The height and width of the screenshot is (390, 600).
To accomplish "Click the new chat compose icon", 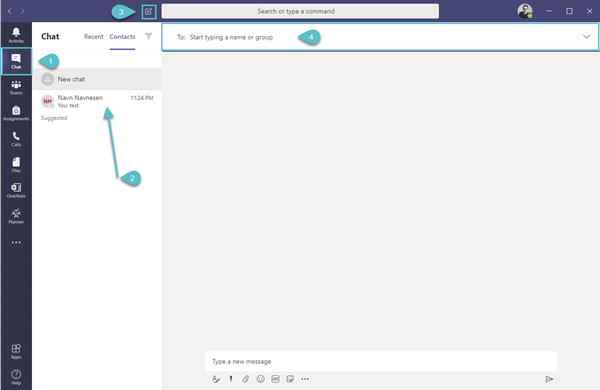I will pyautogui.click(x=148, y=11).
